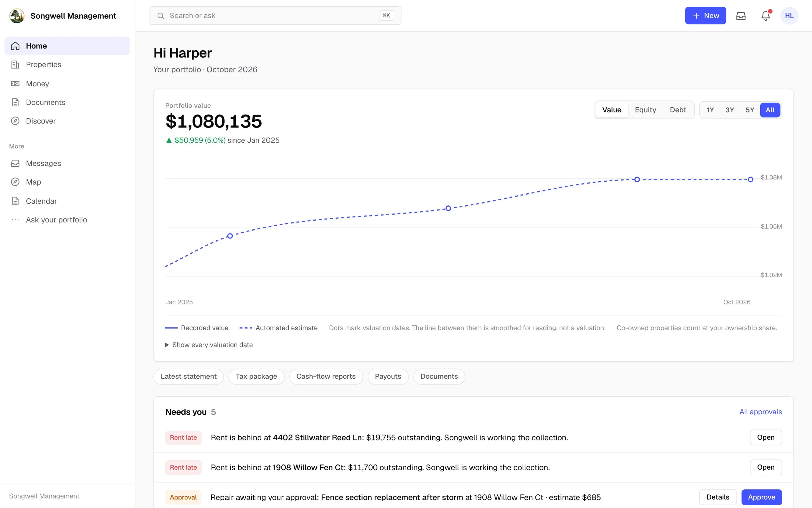This screenshot has height=508, width=812.
Task: Focus the Search or ask field
Action: pyautogui.click(x=275, y=16)
